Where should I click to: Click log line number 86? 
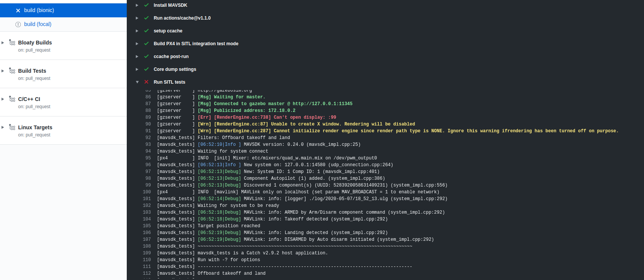click(148, 97)
